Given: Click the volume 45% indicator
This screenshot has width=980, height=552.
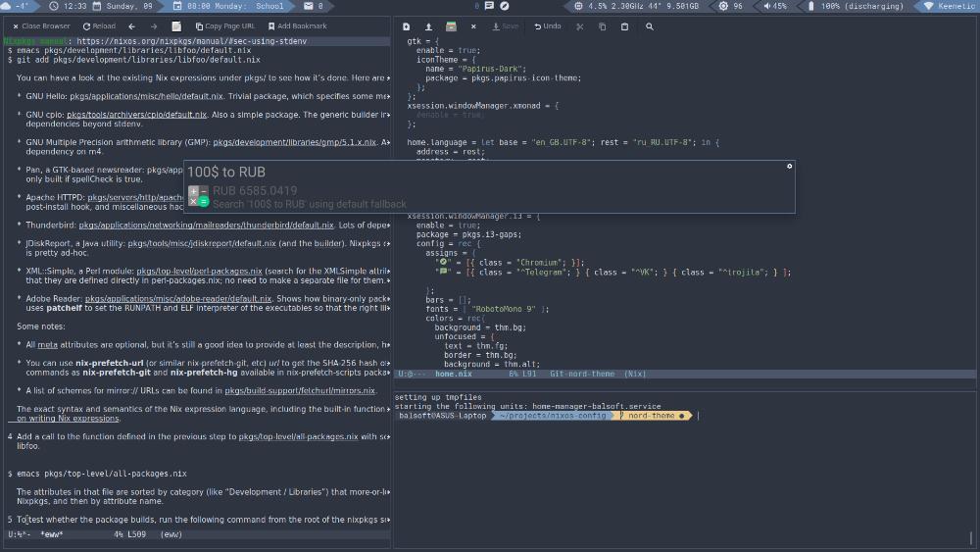Looking at the screenshot, I should pyautogui.click(x=775, y=6).
